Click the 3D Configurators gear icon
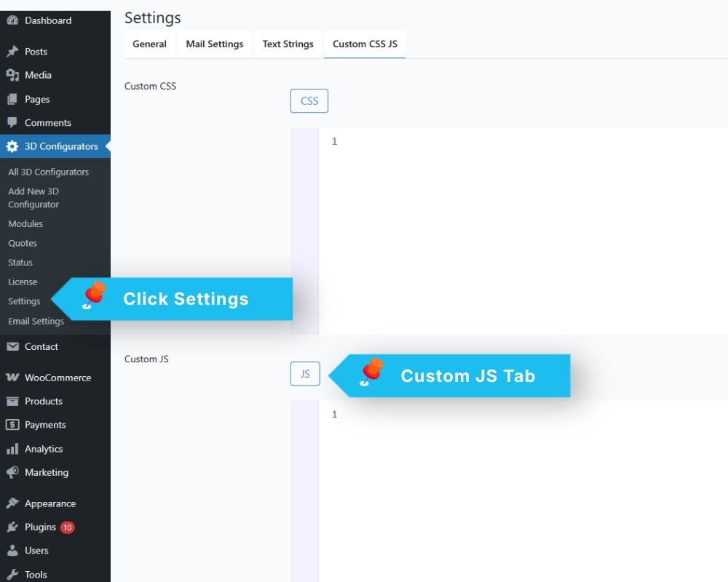Image resolution: width=728 pixels, height=582 pixels. [12, 146]
